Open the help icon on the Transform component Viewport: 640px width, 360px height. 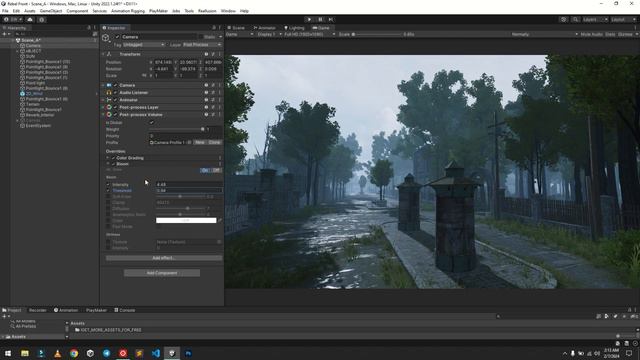pos(206,54)
